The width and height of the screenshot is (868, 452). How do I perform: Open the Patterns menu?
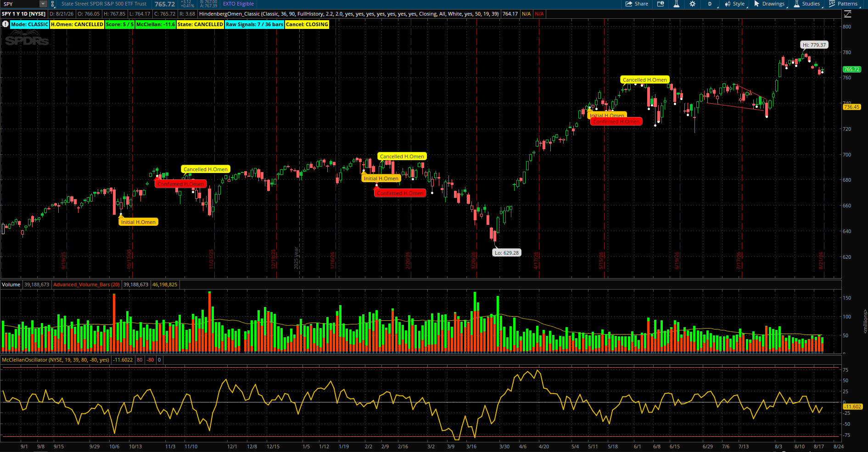[844, 4]
